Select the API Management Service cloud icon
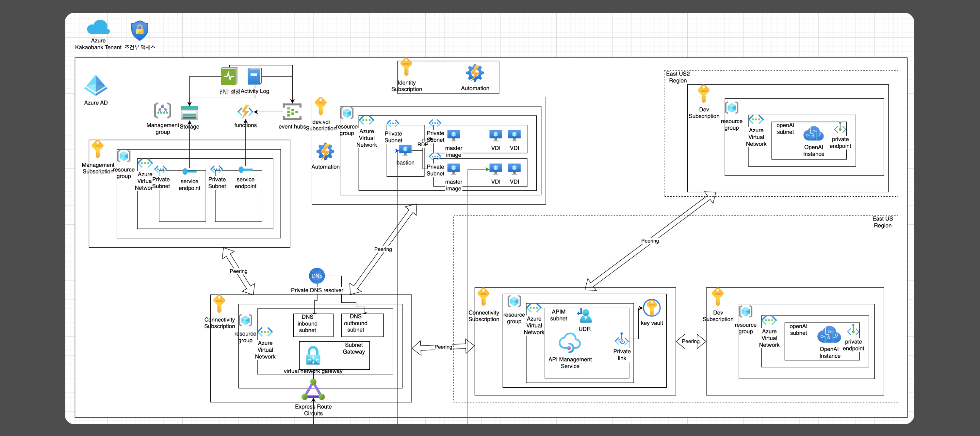980x436 pixels. pos(569,343)
